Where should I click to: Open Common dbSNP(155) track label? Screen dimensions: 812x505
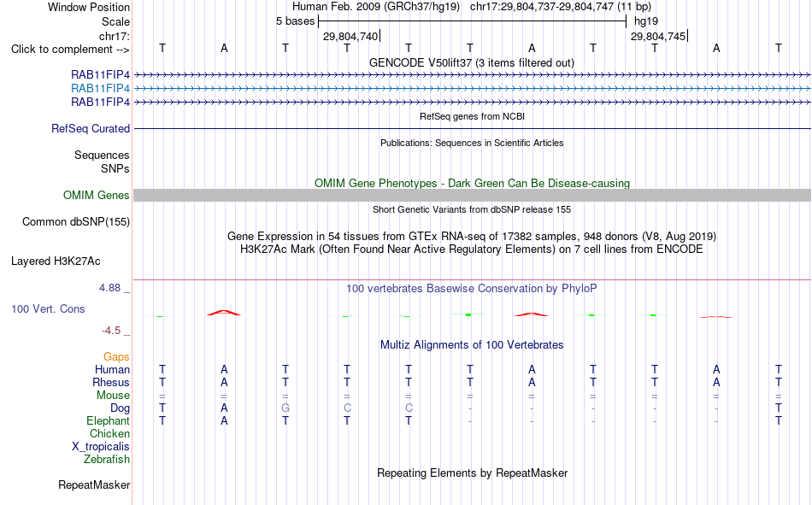(x=76, y=221)
